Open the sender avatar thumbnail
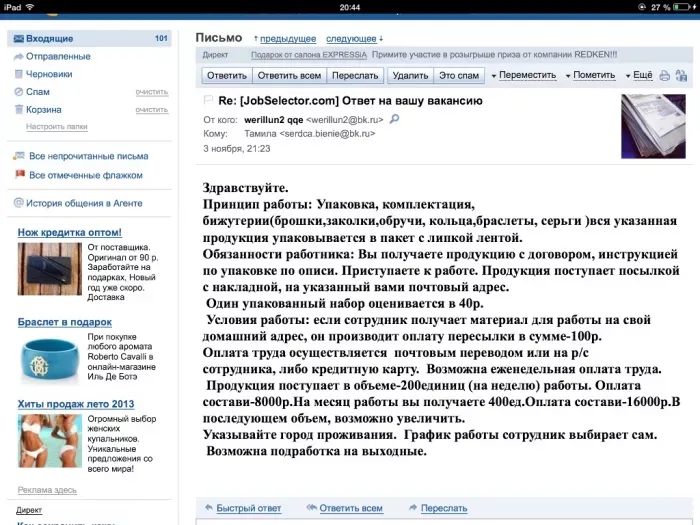 [x=653, y=126]
